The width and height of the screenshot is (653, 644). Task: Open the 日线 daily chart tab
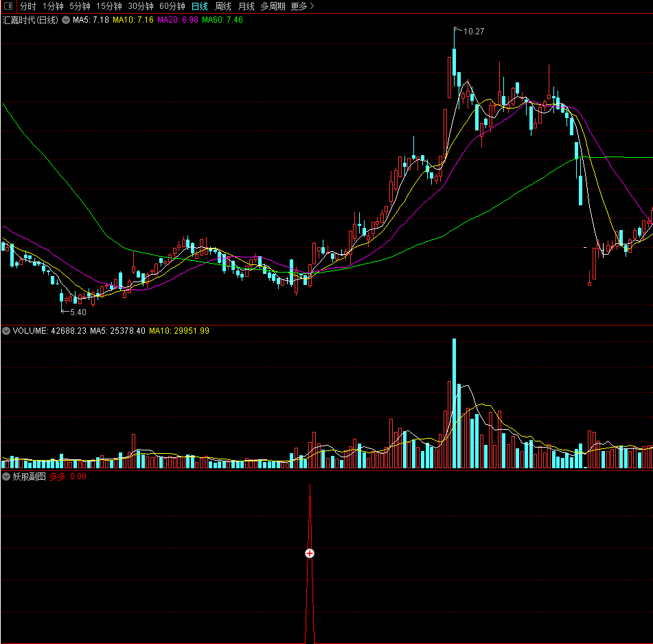click(x=200, y=6)
